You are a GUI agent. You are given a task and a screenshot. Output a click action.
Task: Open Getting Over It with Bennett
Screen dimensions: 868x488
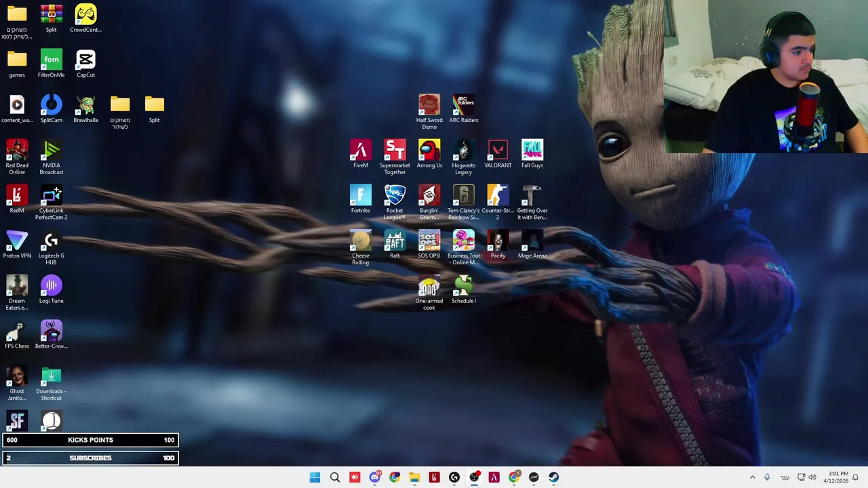pos(532,203)
